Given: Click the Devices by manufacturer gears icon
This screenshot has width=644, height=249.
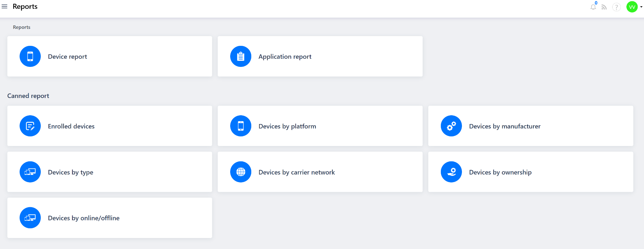Looking at the screenshot, I should pos(451,126).
